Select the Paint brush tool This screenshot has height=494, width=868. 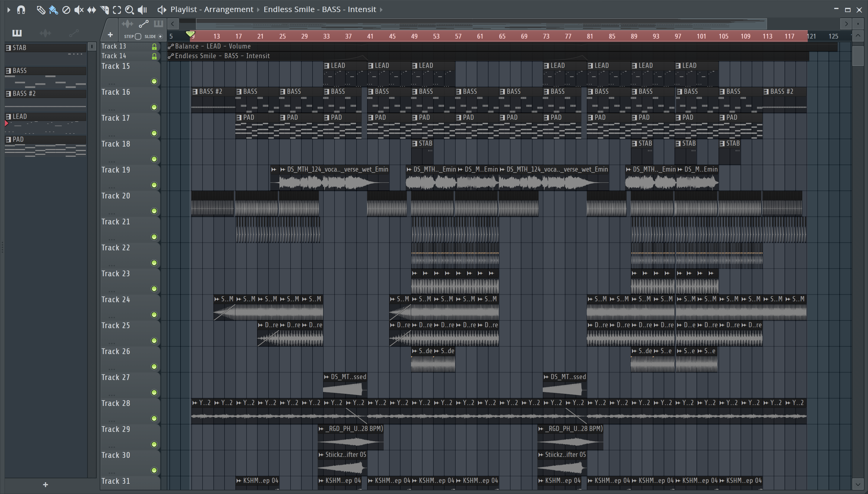click(53, 10)
